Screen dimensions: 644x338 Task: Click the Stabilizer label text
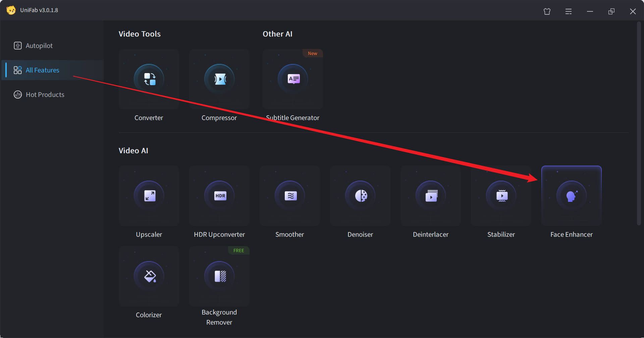tap(501, 234)
